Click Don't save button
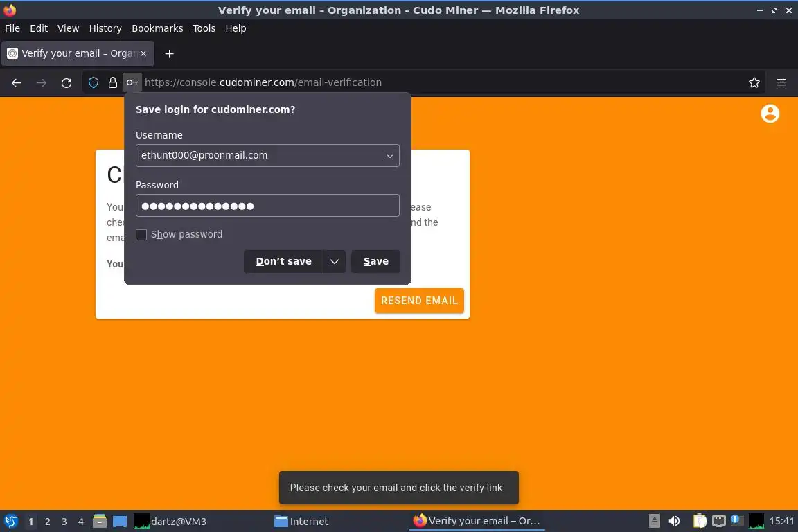798x532 pixels. (x=283, y=262)
